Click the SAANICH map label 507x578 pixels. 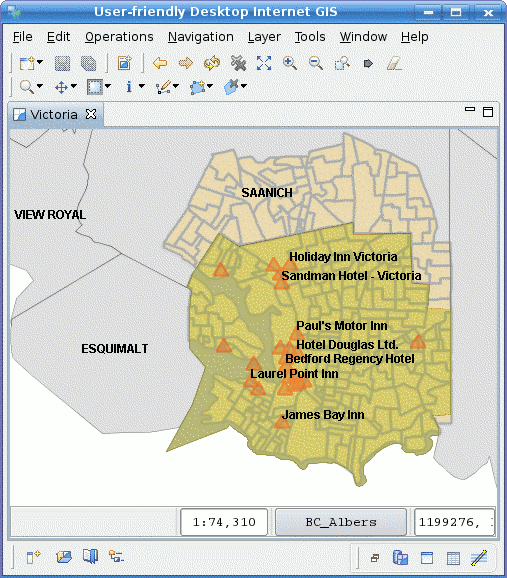click(x=267, y=192)
